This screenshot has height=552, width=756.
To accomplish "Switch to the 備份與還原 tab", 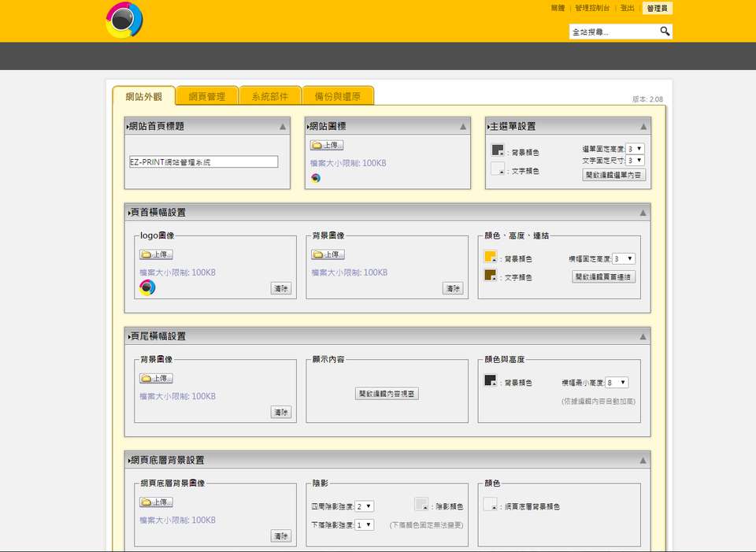I will click(337, 96).
